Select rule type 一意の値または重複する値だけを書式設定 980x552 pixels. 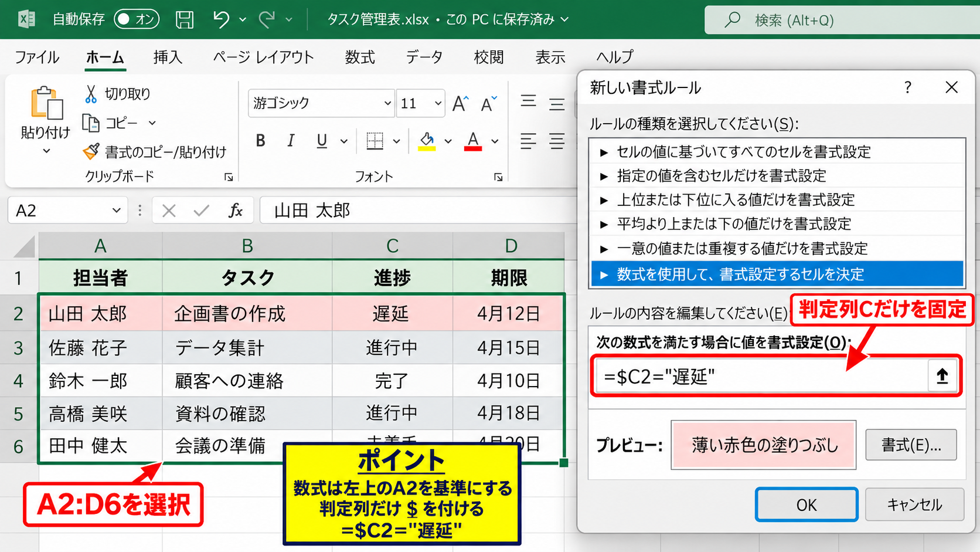pyautogui.click(x=777, y=248)
